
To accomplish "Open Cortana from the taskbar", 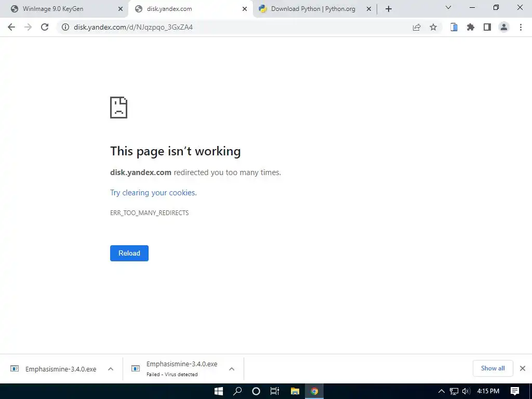I will pos(256,391).
